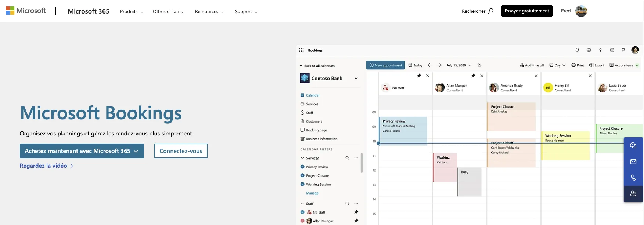
Task: Open the Contoso Bank calendar dropdown
Action: point(356,78)
